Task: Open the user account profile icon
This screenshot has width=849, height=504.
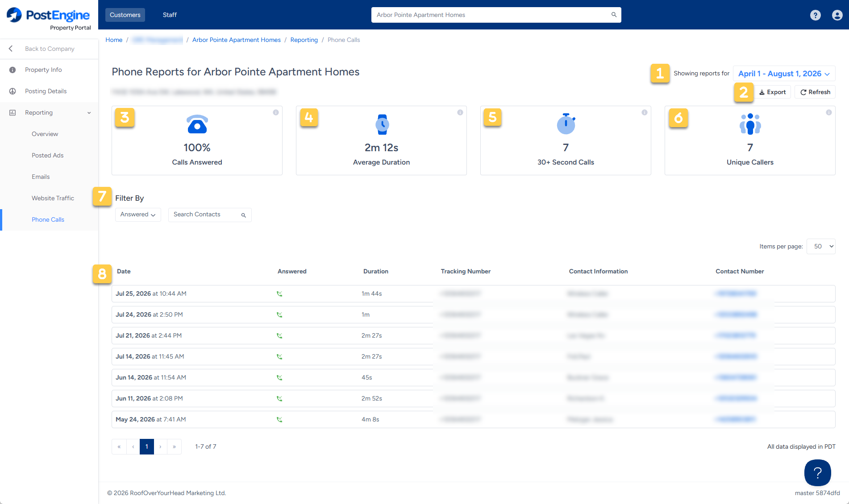Action: (837, 15)
